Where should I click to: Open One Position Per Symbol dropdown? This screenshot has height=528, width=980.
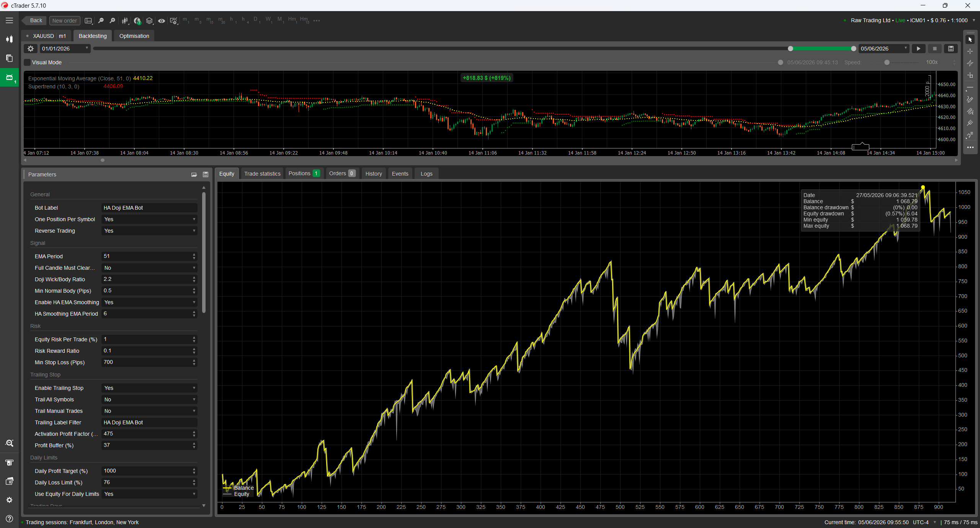(149, 219)
